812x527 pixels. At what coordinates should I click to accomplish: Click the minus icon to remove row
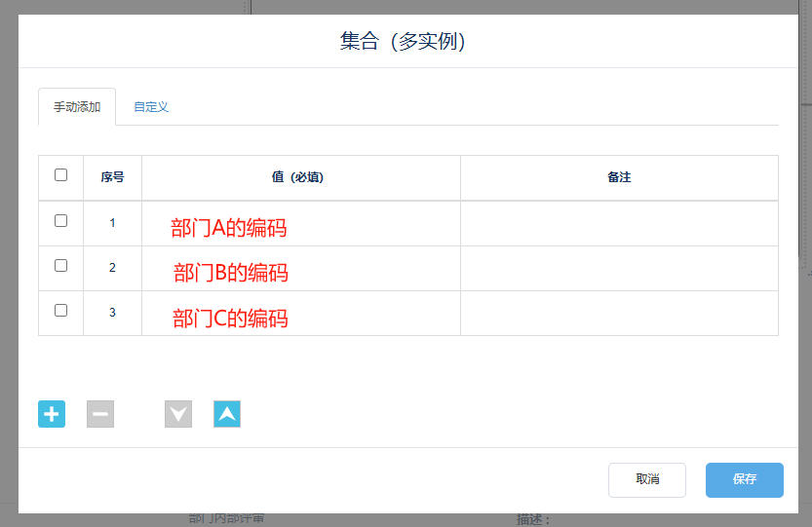(100, 414)
